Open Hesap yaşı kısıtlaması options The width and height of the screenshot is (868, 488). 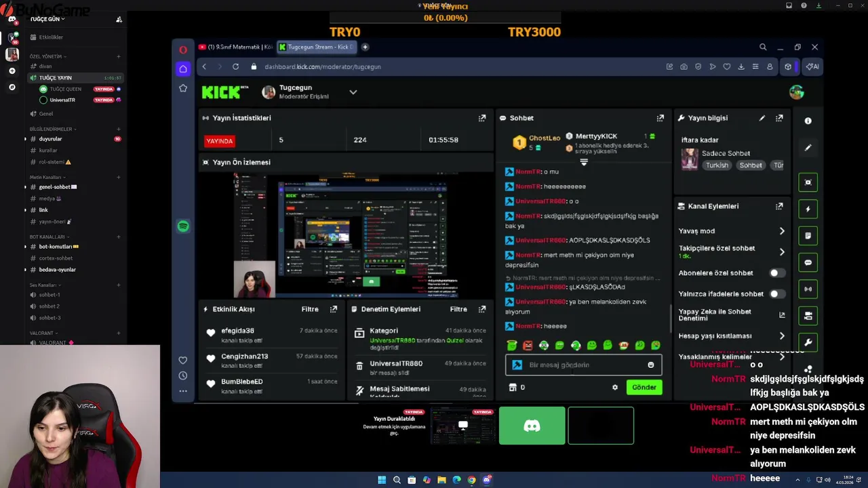[732, 335]
